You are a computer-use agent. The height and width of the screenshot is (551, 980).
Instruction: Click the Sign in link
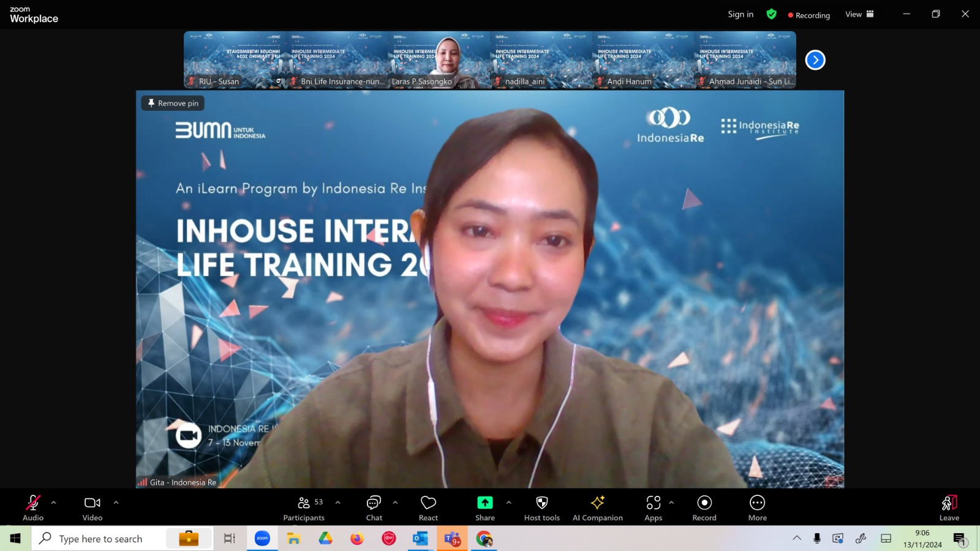click(741, 14)
